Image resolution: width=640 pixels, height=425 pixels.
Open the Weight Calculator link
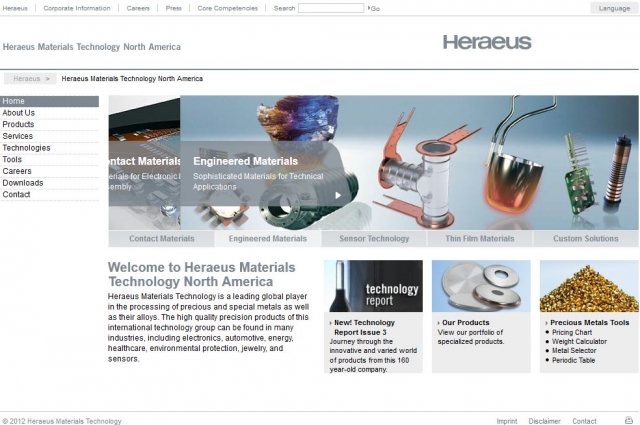pos(579,341)
